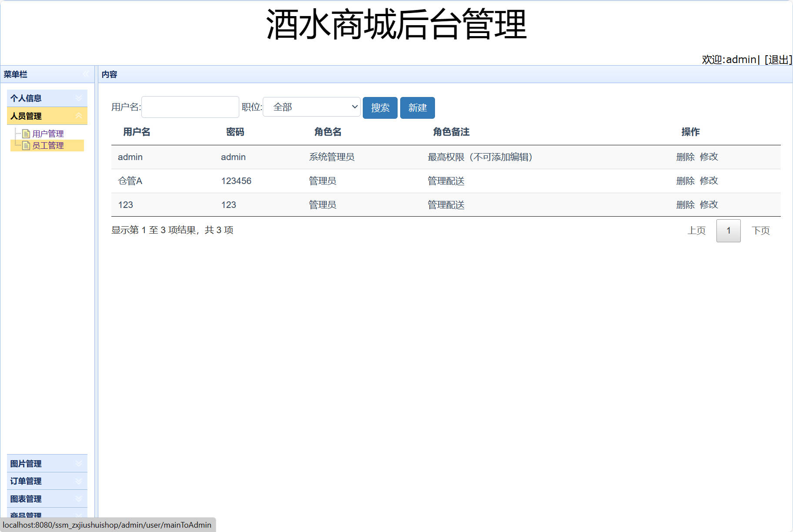Click 修改 for user admin
This screenshot has width=793, height=532.
pos(709,157)
